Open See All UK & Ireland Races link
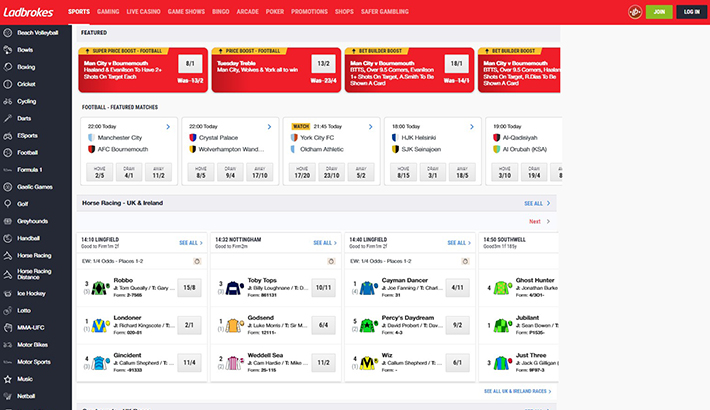This screenshot has width=710, height=410. click(x=517, y=391)
